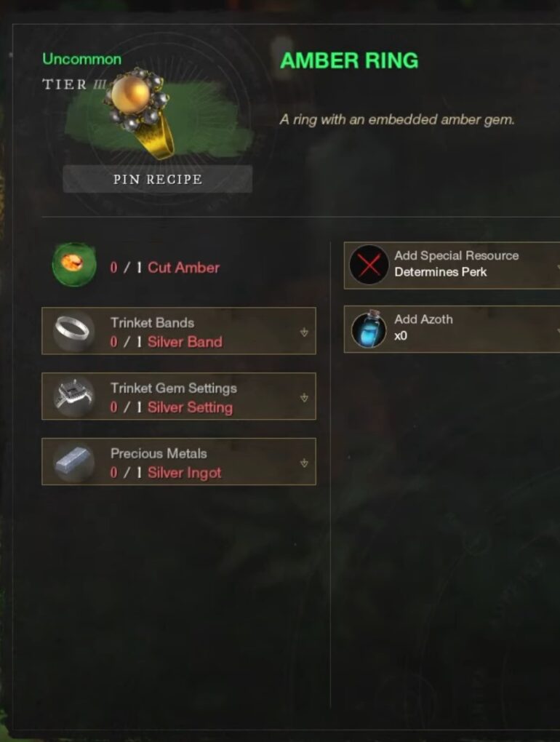Select the Silver Setting ingredient label
The image size is (560, 742).
[x=190, y=407]
